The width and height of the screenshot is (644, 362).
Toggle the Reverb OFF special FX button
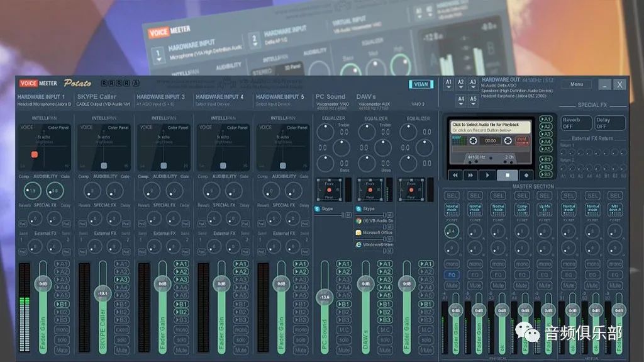coord(576,123)
